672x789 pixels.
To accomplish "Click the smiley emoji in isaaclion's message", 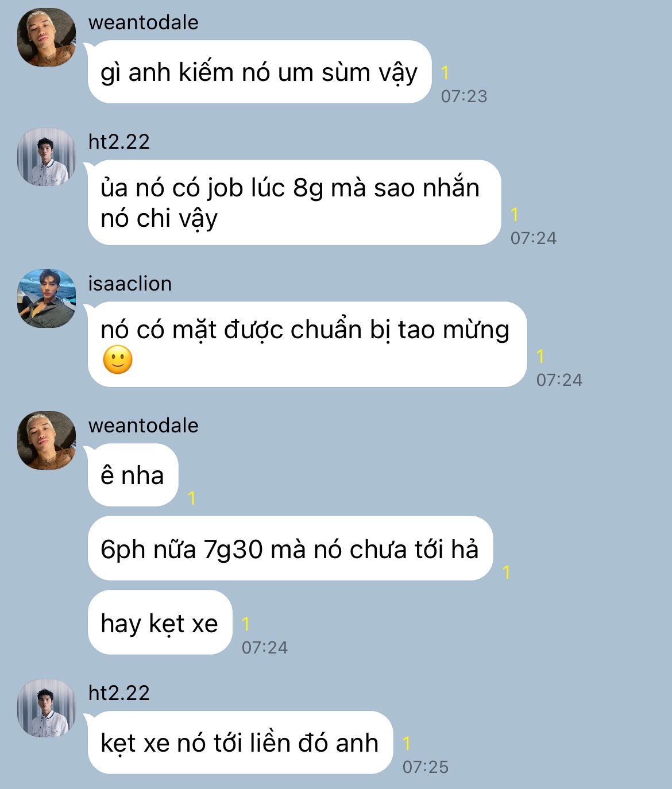I will pos(118,360).
